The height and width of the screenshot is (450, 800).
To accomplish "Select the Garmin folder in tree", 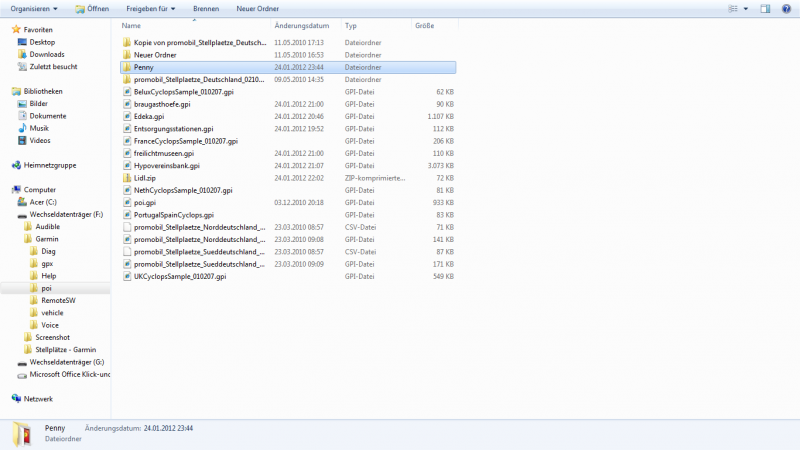I will pos(47,239).
